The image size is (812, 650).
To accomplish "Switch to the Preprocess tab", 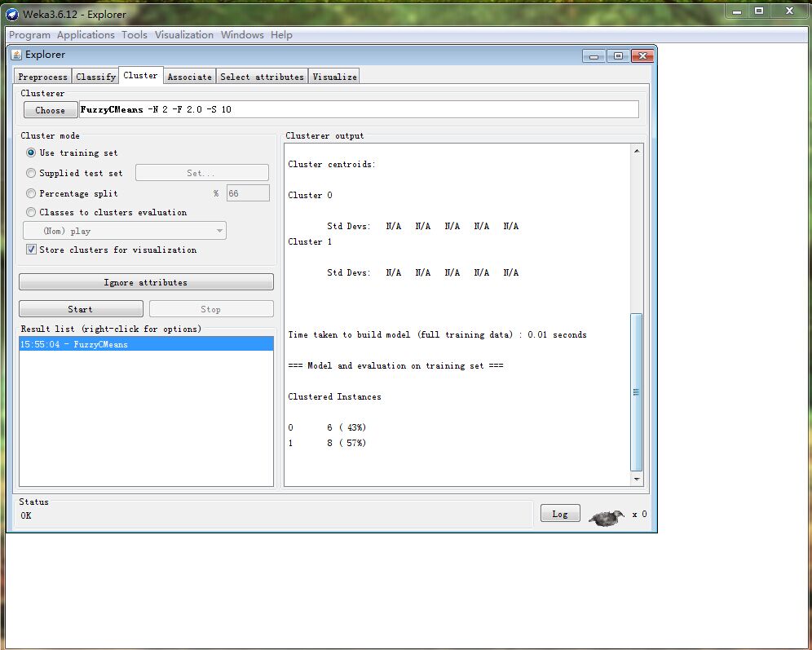I will click(42, 77).
